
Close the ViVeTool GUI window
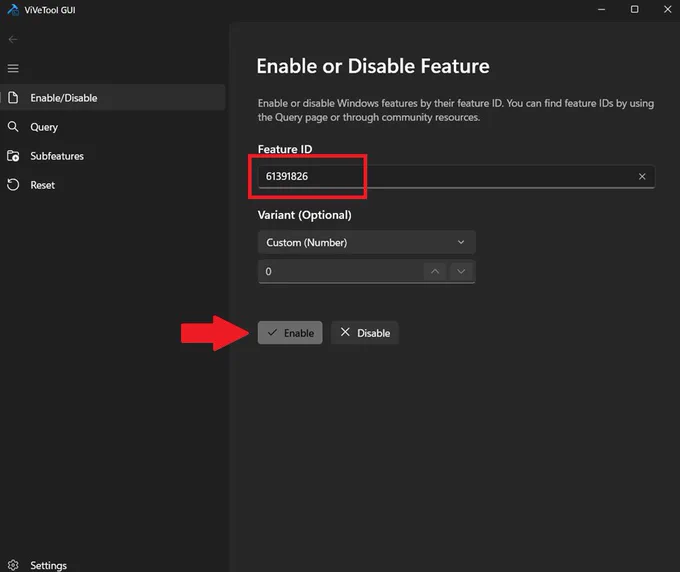point(667,10)
